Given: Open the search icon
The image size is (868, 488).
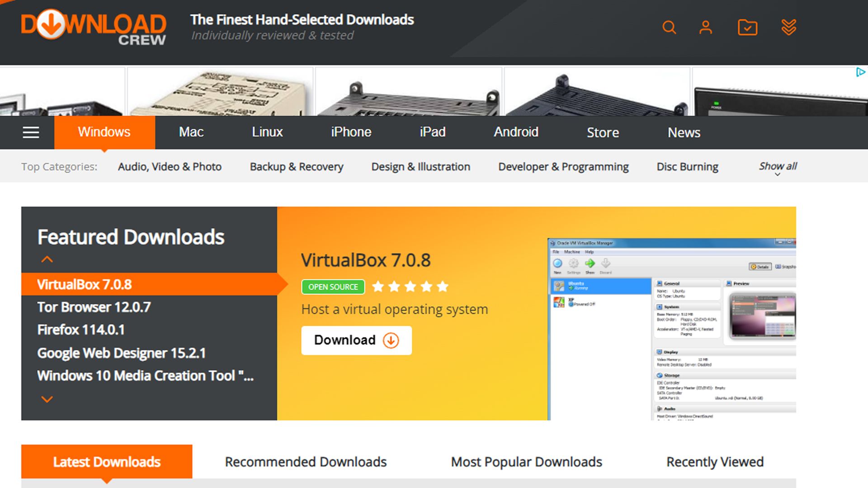Looking at the screenshot, I should click(669, 27).
